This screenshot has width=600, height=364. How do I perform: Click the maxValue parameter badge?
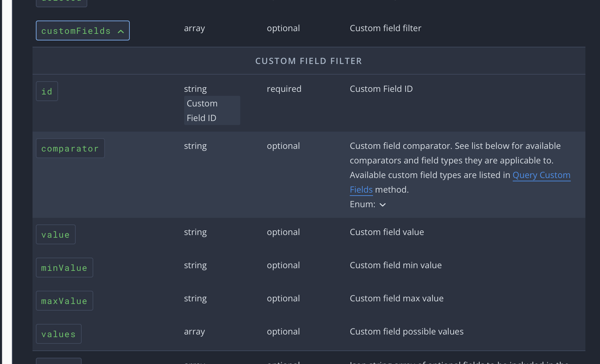[x=64, y=301]
